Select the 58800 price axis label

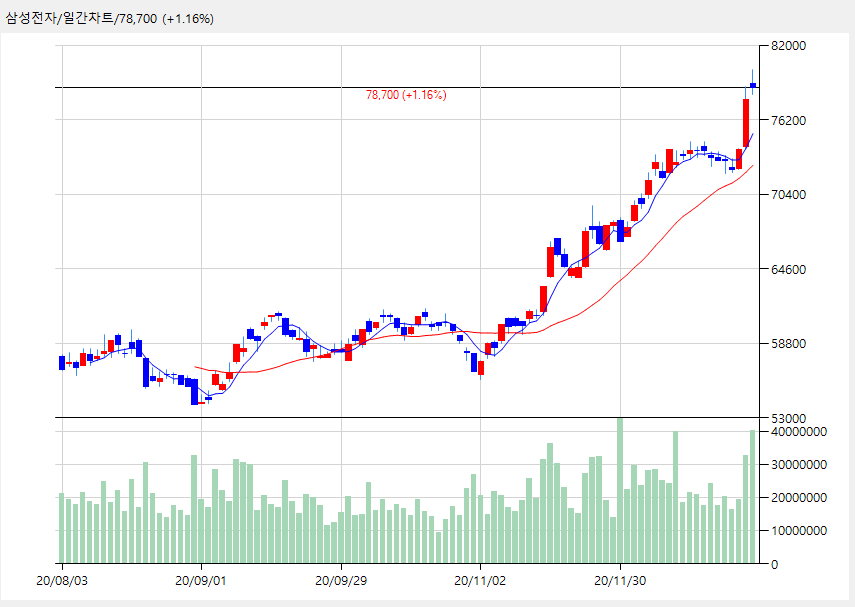[x=788, y=344]
